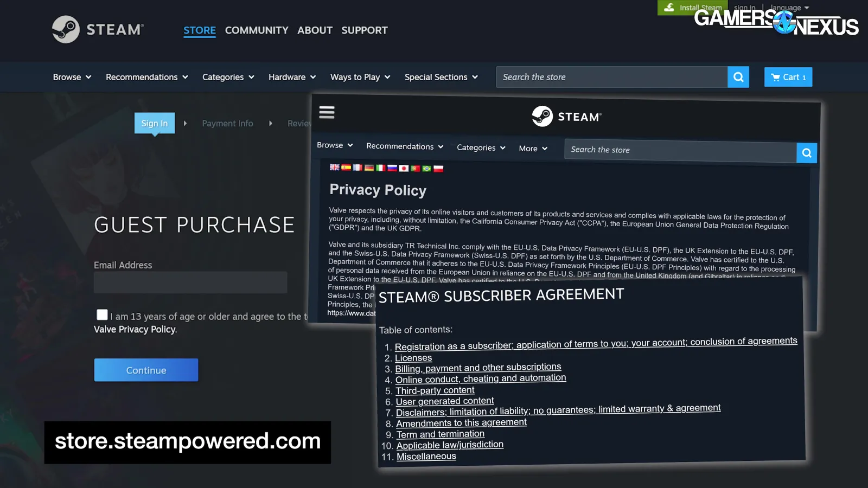Viewport: 868px width, 488px height.
Task: Select the Brazilian flag language
Action: point(427,169)
